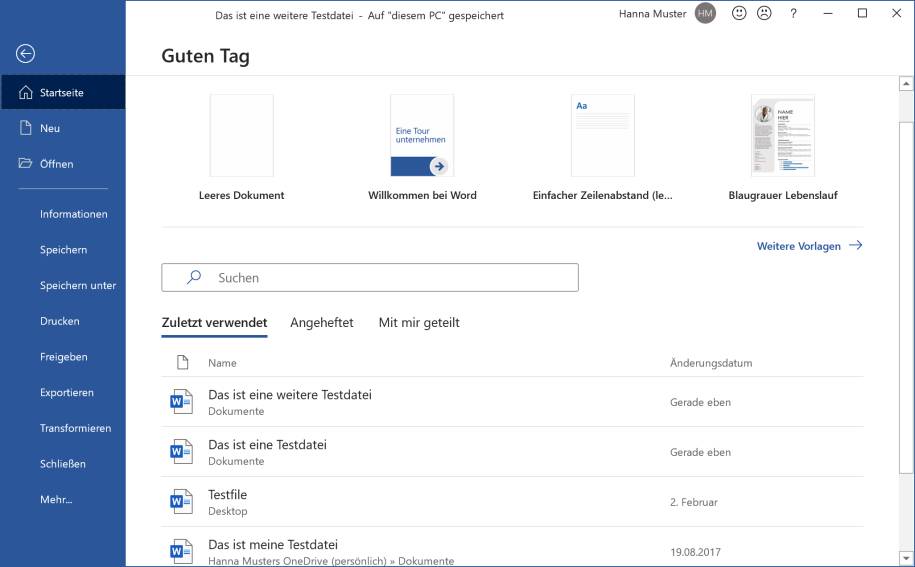Select Speichern in sidebar

(63, 250)
